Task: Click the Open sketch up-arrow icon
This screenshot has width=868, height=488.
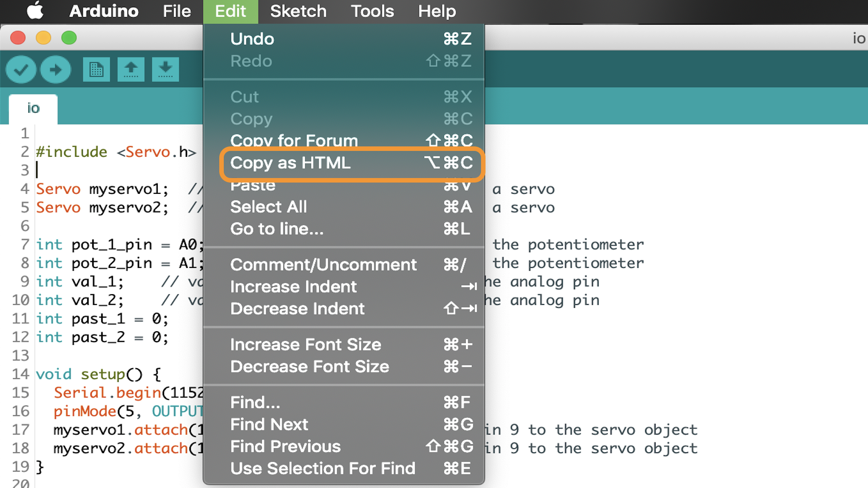Action: [131, 70]
